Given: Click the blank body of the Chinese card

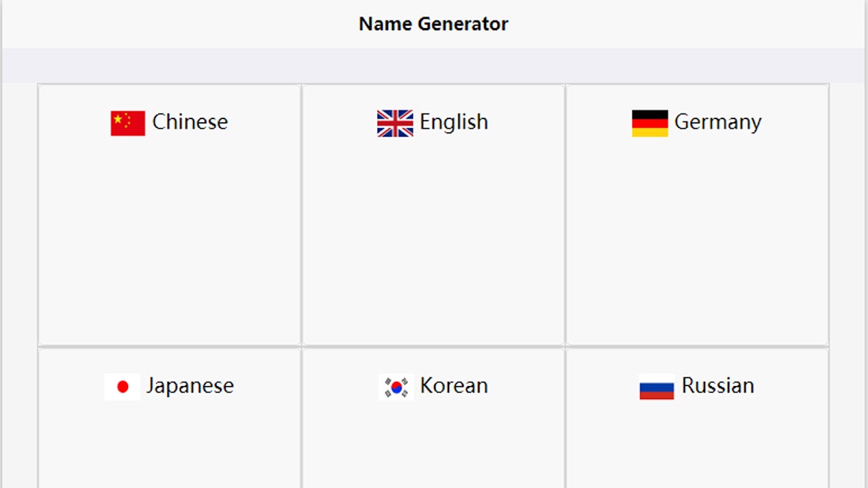Looking at the screenshot, I should (x=169, y=239).
